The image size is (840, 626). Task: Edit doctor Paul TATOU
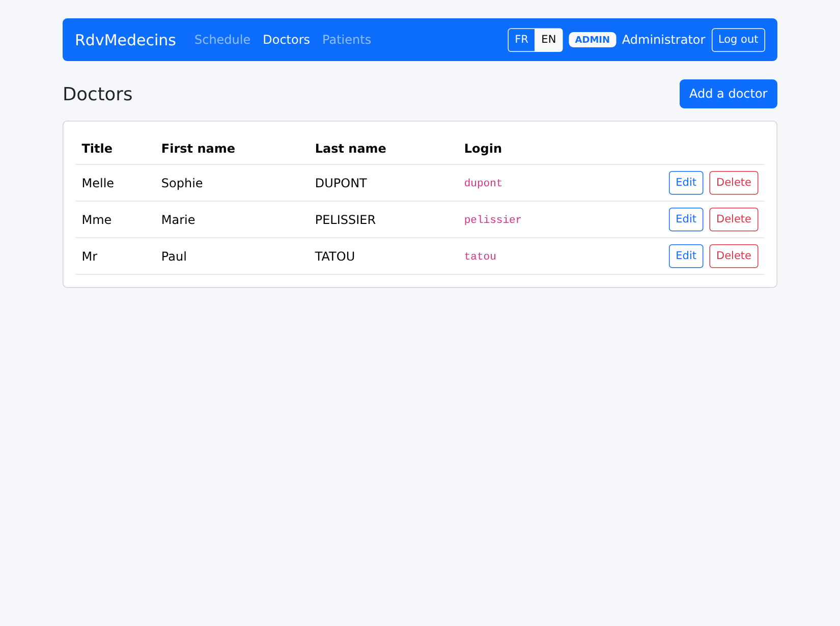click(686, 256)
